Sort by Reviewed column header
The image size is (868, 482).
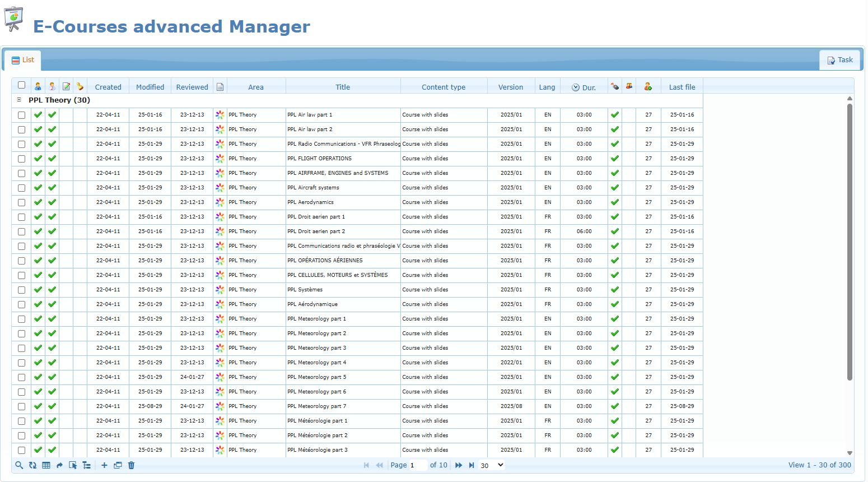(x=192, y=87)
